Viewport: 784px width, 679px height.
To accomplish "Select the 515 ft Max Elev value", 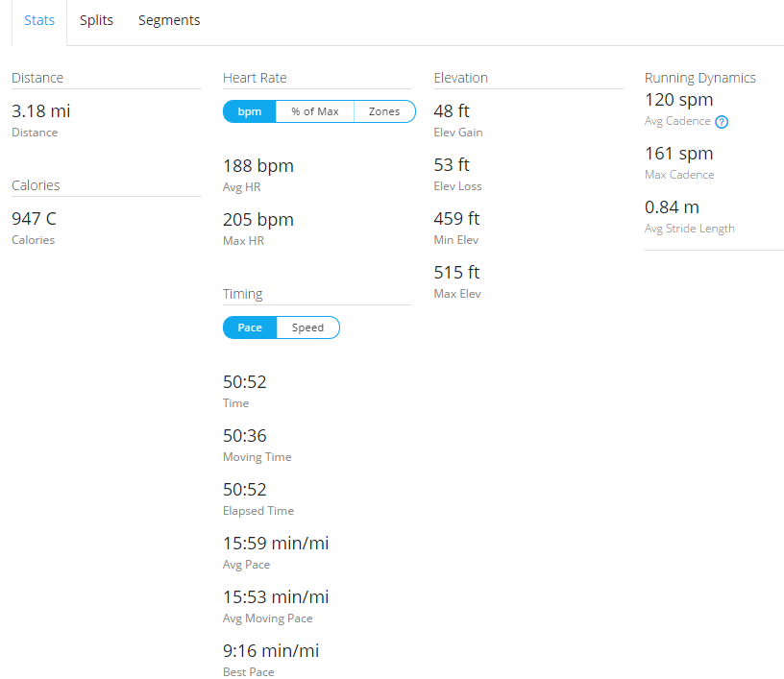I will (456, 273).
